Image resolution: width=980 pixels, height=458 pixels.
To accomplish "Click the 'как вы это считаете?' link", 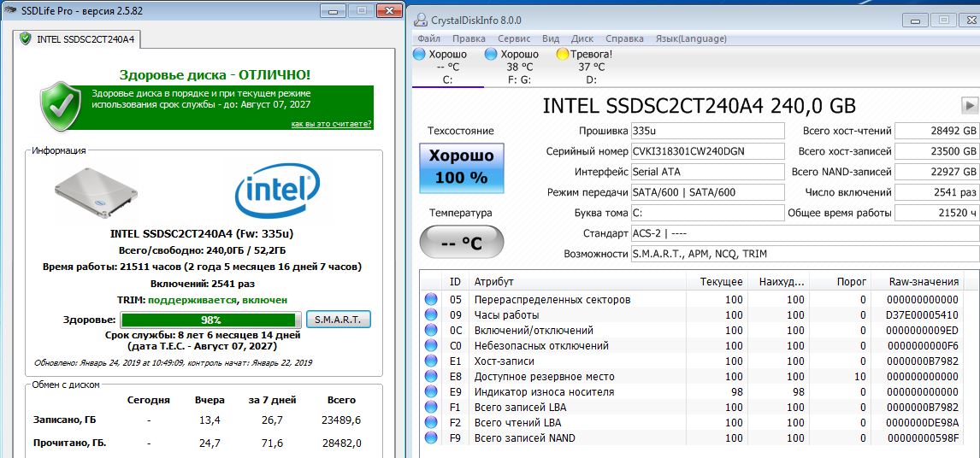I will [331, 124].
